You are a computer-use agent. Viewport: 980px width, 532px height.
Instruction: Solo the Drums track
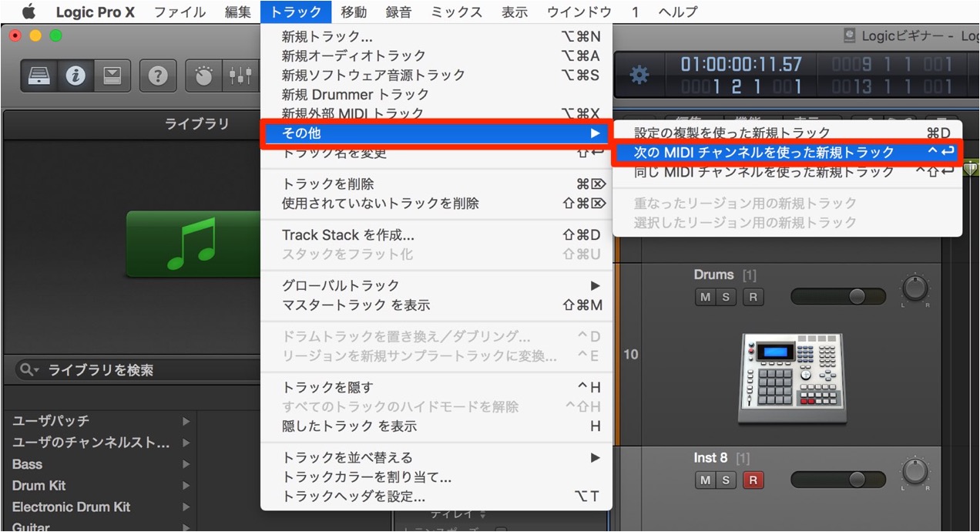pos(725,297)
